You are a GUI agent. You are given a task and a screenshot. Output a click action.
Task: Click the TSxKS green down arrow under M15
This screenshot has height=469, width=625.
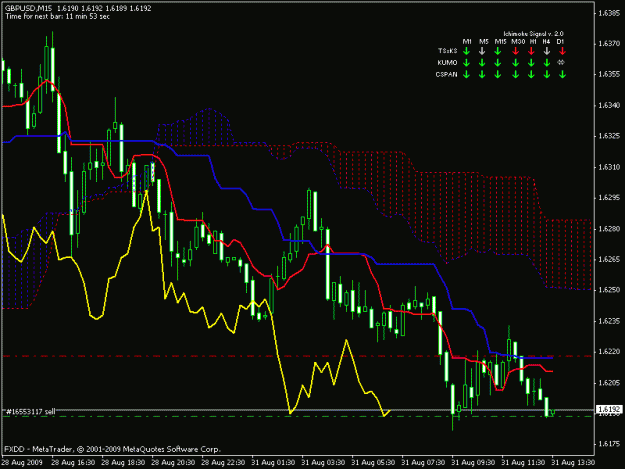(497, 51)
